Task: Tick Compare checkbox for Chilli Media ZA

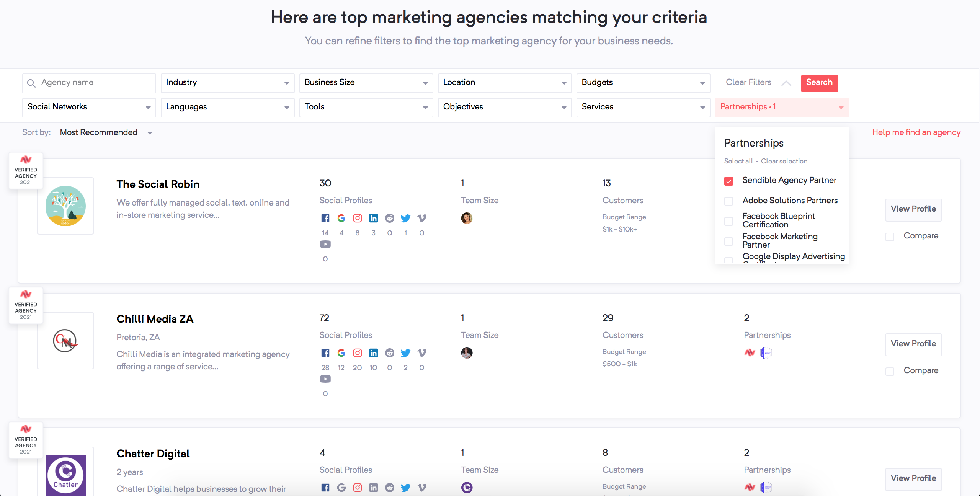Action: click(x=890, y=372)
